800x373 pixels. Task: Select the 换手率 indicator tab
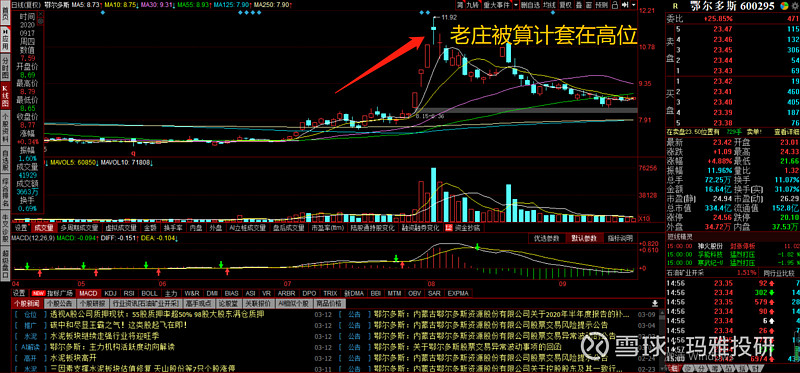tap(173, 228)
